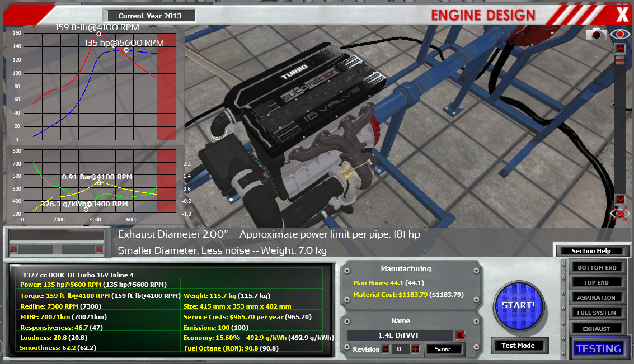The width and height of the screenshot is (634, 364).
Task: Click the crossed-out eye hide icon
Action: pyautogui.click(x=620, y=213)
